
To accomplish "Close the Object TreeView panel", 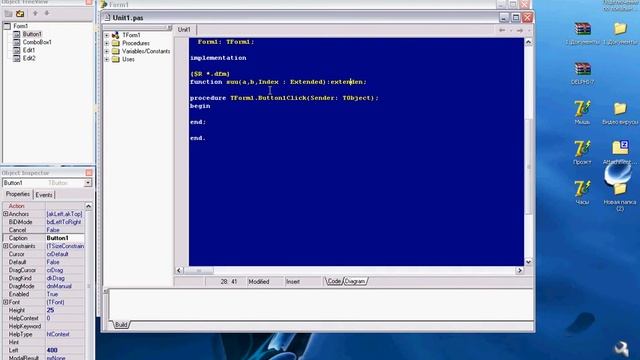I will coord(89,2).
